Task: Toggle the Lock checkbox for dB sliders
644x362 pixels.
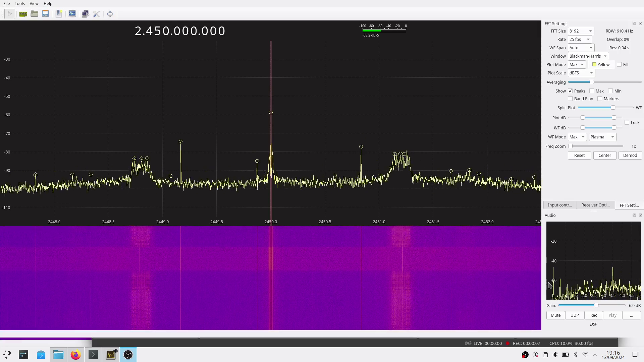Action: [x=627, y=123]
